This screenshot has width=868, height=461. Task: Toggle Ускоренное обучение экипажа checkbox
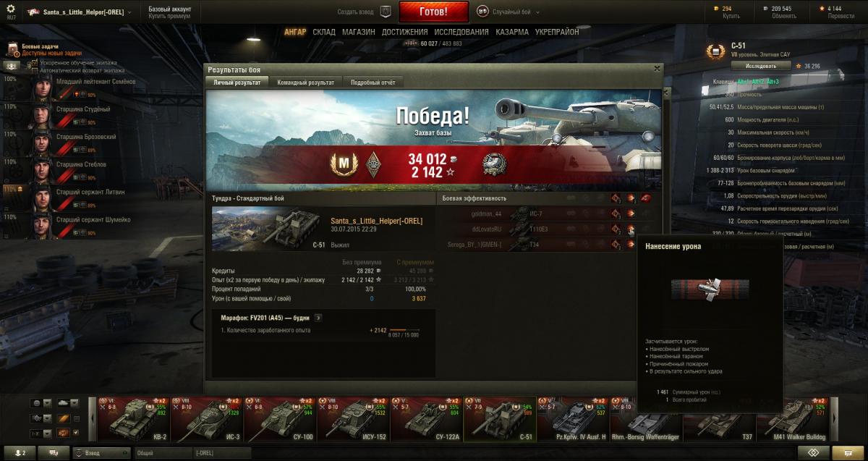click(35, 63)
